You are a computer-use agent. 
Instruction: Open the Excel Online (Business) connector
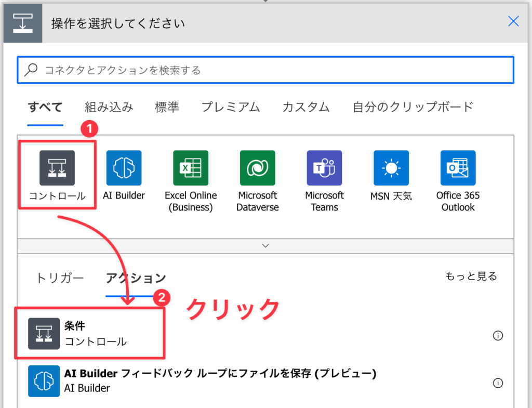click(191, 168)
